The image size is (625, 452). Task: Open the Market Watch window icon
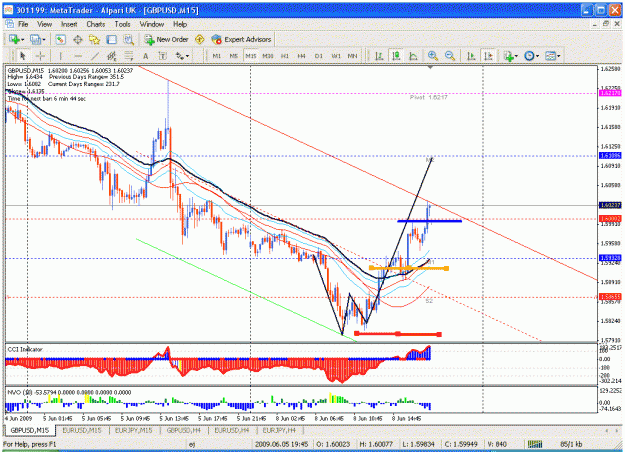pos(60,39)
